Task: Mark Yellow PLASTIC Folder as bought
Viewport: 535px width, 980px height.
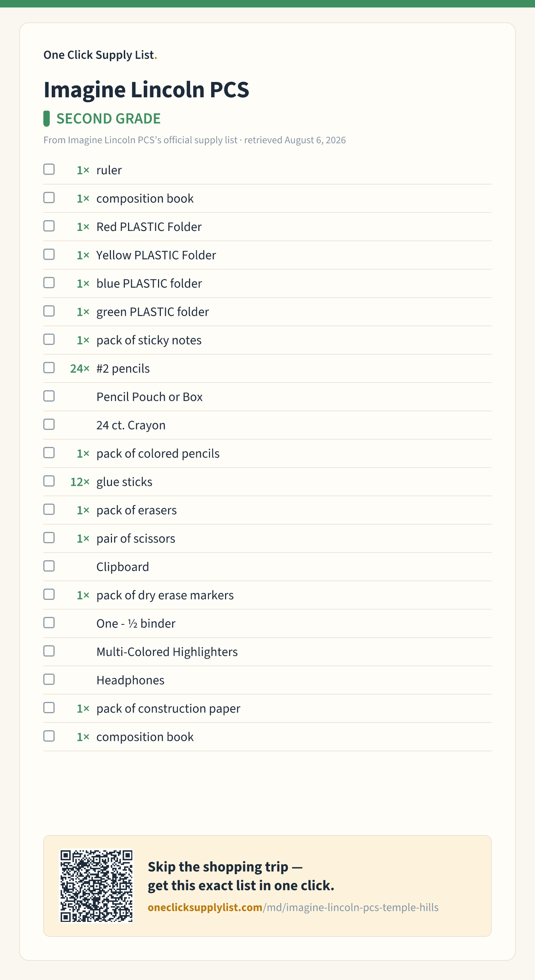Action: (x=49, y=254)
